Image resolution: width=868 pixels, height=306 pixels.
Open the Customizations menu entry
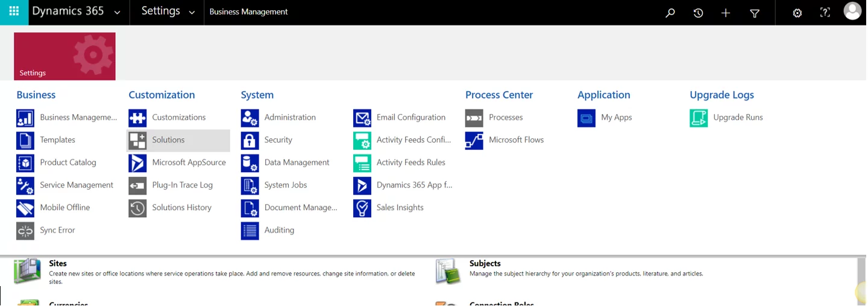[178, 118]
